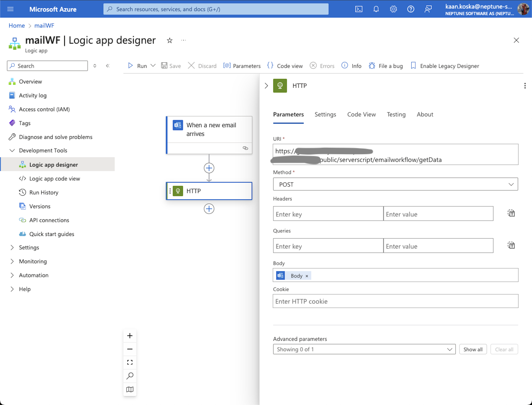Switch Headers to text mode icon

pyautogui.click(x=511, y=213)
